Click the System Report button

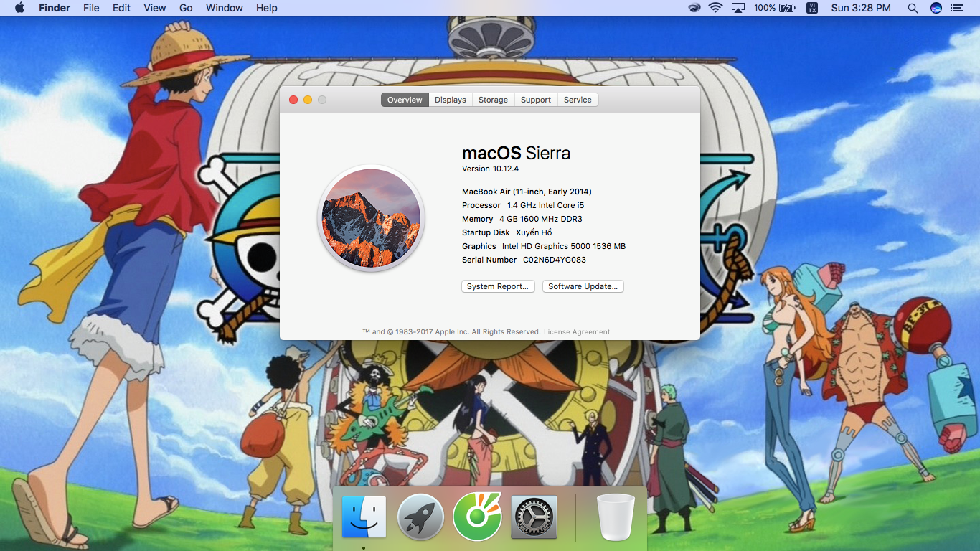[x=498, y=286]
